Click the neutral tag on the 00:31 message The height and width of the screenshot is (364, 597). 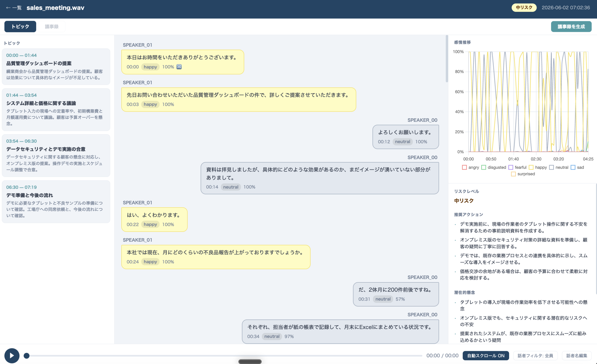383,299
